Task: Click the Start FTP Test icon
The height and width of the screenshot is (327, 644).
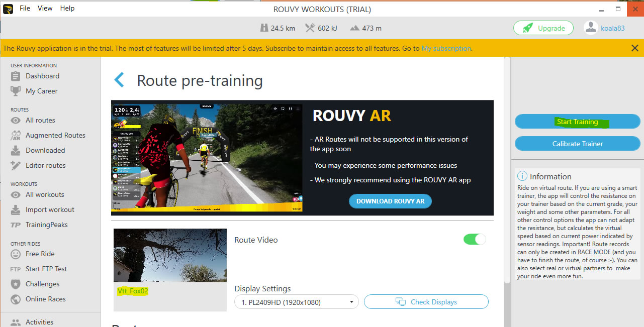Action: tap(16, 269)
